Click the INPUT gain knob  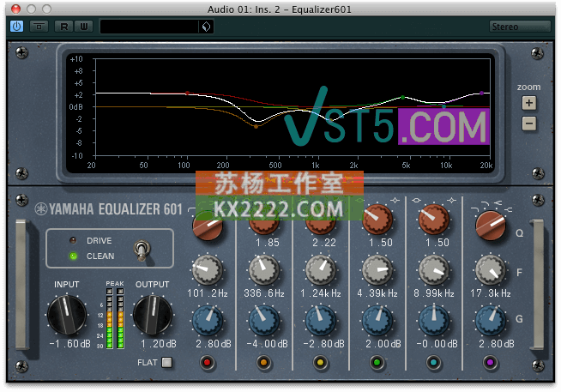[x=67, y=315]
